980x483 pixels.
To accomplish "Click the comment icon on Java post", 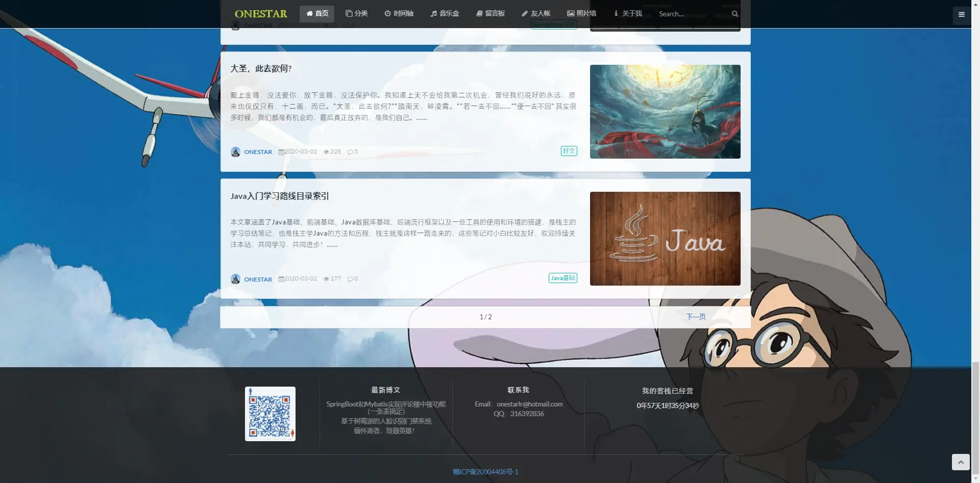I will click(351, 279).
